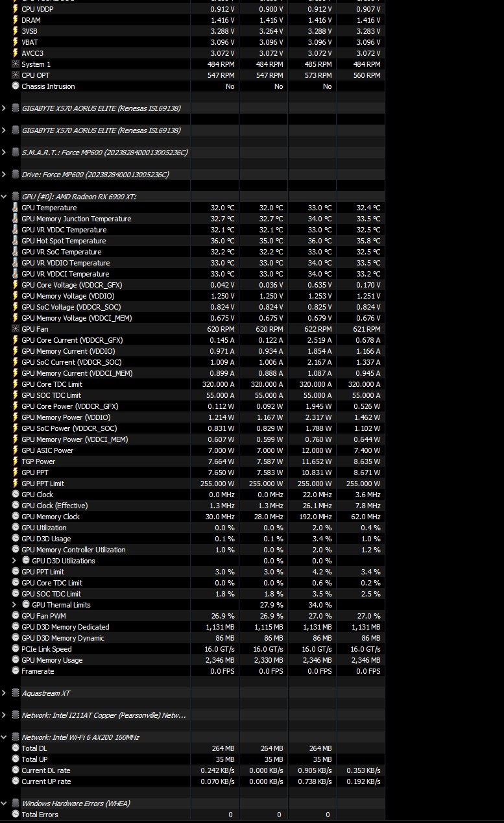Select the GPU VR SoC Temperature row

pos(193,252)
